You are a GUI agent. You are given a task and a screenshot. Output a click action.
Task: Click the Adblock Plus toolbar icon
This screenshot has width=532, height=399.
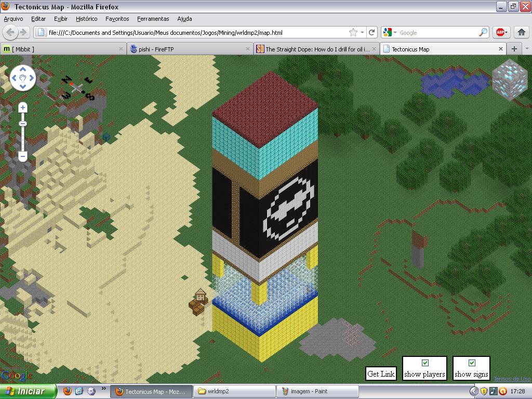coord(501,32)
